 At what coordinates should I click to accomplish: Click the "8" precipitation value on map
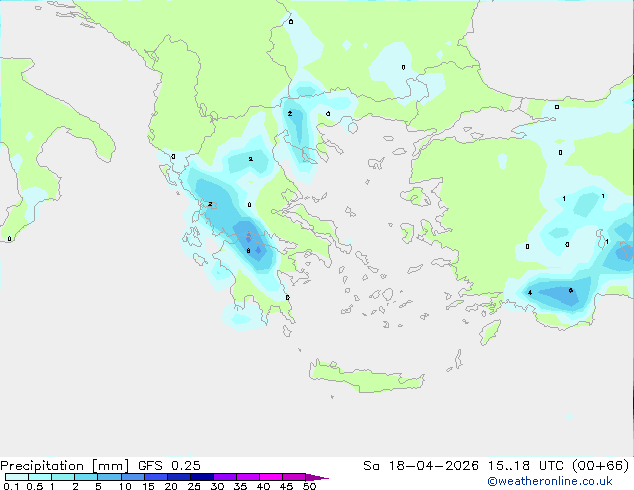248,251
